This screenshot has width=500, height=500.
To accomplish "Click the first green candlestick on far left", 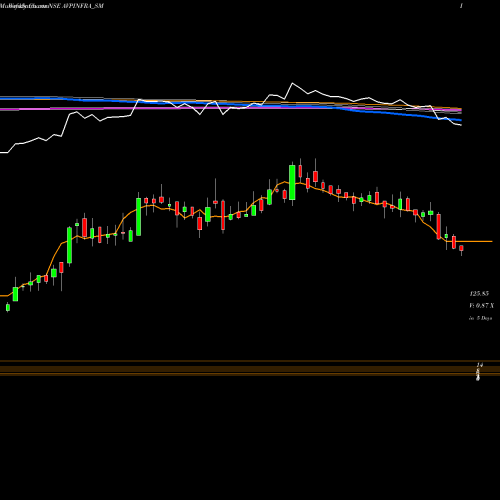I will [x=8, y=307].
